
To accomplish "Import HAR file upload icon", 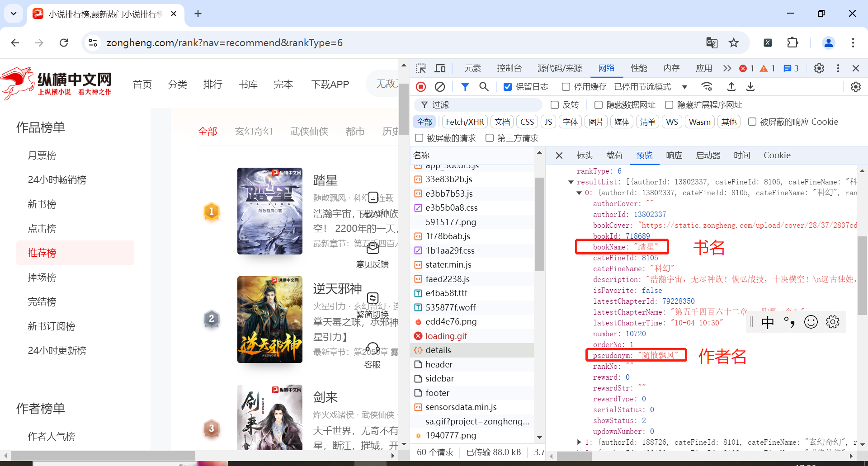I will click(x=731, y=86).
